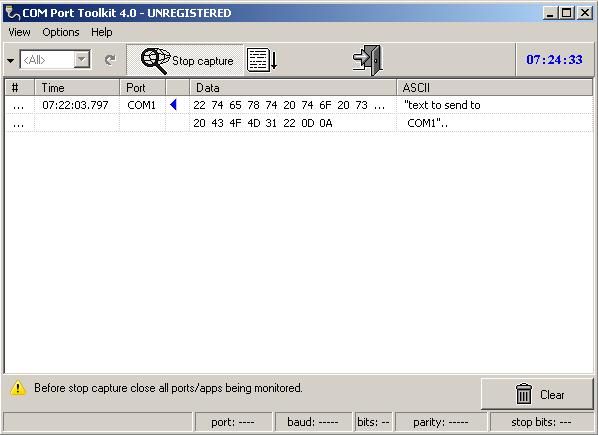
Task: Select the 07:22:03.797 COM1 log row
Action: 299,105
